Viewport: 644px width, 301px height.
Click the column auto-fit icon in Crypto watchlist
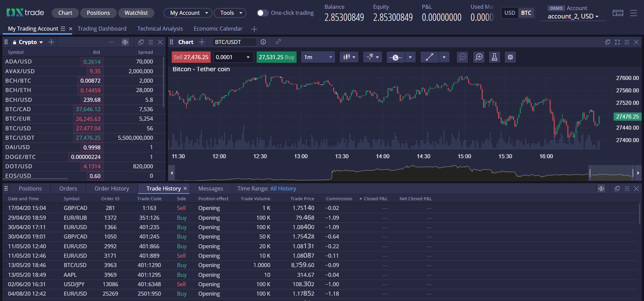(x=125, y=42)
